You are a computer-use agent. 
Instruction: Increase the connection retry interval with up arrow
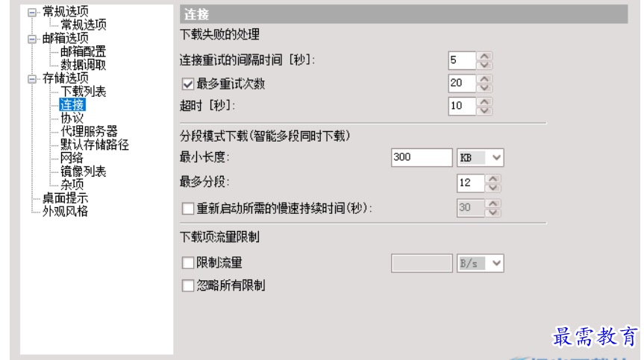click(484, 56)
